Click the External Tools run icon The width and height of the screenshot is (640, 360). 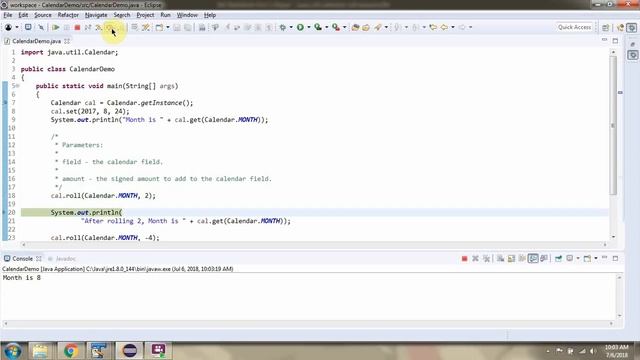tap(336, 27)
